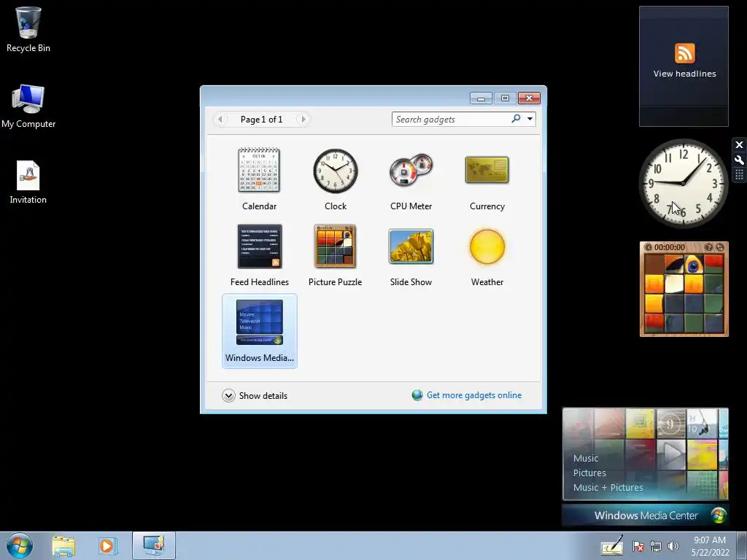This screenshot has height=560, width=747.
Task: Expand Show details in the gadget gallery
Action: pyautogui.click(x=255, y=396)
